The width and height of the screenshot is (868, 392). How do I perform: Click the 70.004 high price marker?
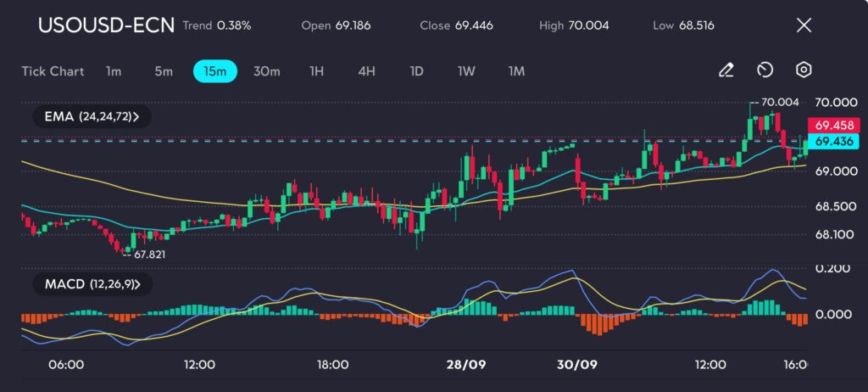pyautogui.click(x=780, y=103)
